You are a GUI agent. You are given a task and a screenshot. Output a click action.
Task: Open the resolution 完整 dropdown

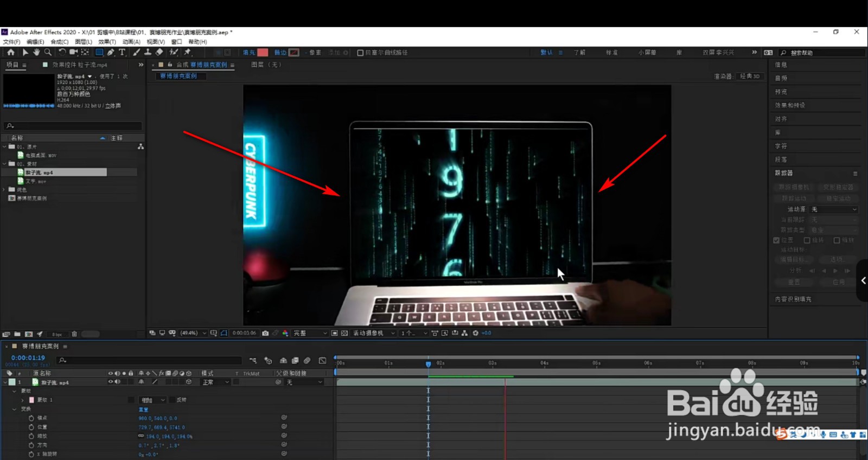click(310, 333)
